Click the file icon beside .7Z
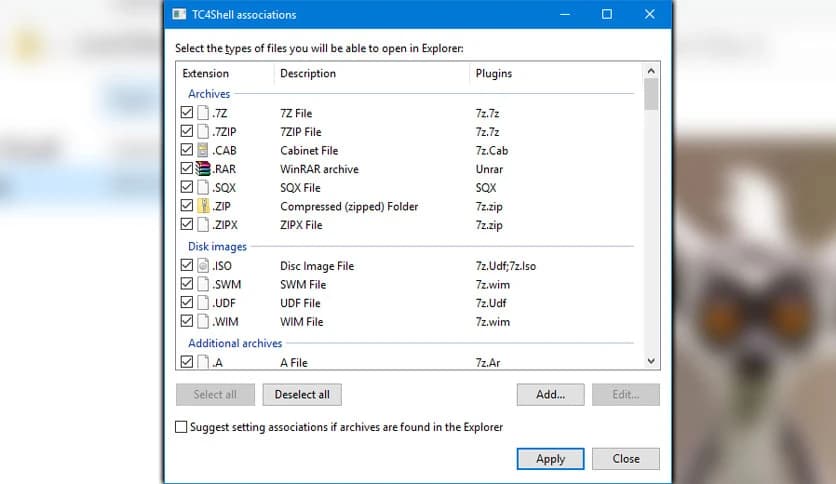This screenshot has width=836, height=484. [203, 113]
